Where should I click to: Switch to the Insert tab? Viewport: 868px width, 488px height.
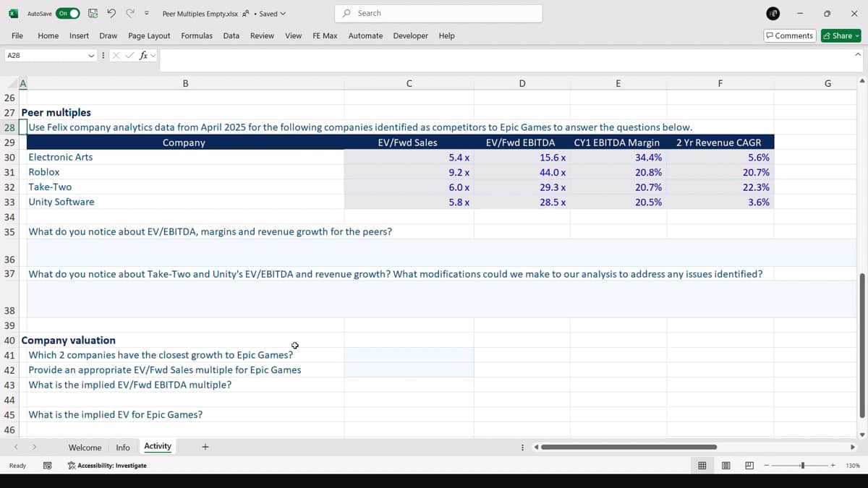(x=80, y=35)
